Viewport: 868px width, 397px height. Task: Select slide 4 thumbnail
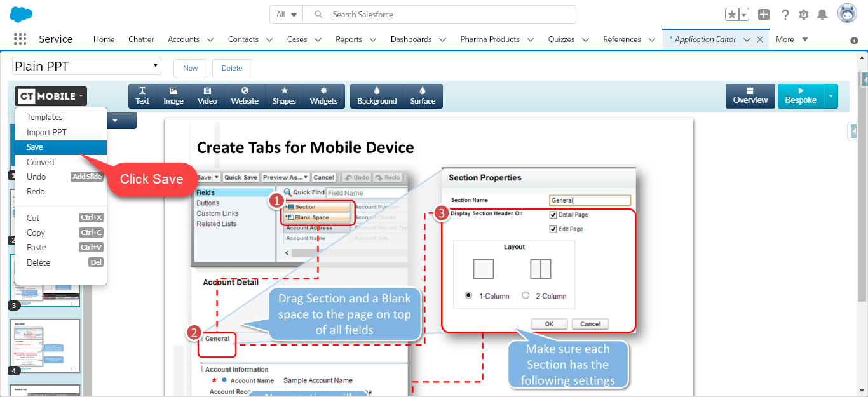(45, 346)
